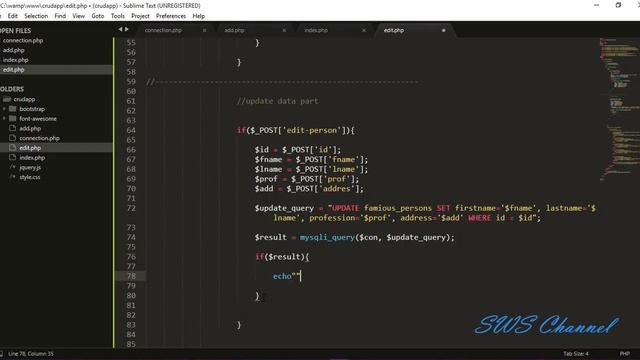Open the Project menu
The height and width of the screenshot is (360, 640).
pyautogui.click(x=140, y=16)
